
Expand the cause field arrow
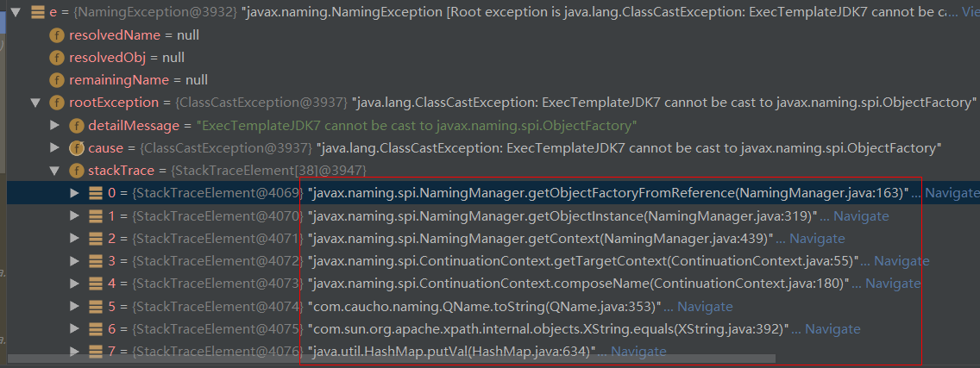[x=55, y=147]
